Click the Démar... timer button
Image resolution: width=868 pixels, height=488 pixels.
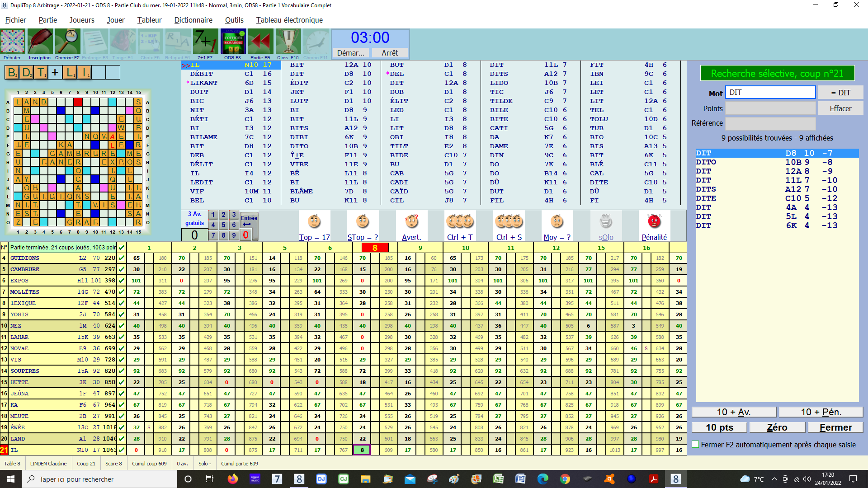point(350,53)
